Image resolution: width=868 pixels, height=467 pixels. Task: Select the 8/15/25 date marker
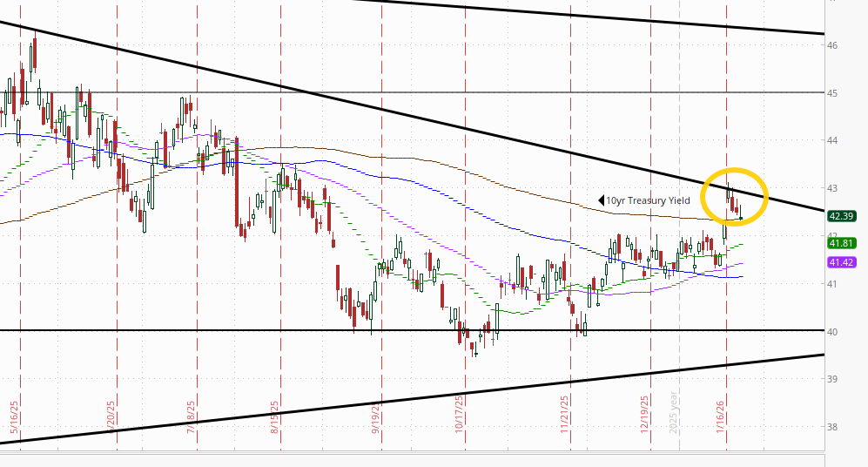tap(274, 416)
